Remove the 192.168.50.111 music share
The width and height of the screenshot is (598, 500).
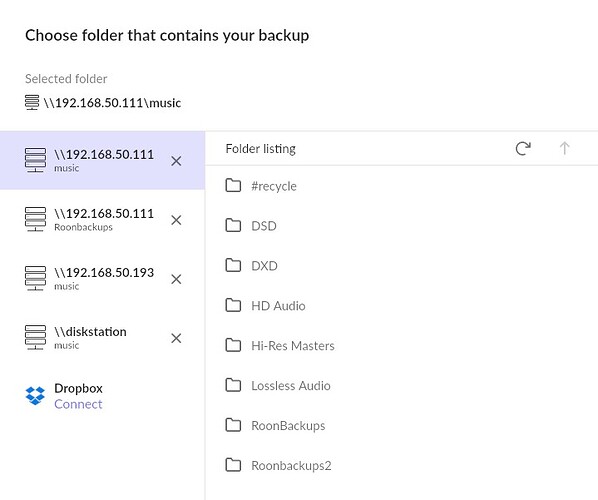tap(176, 161)
